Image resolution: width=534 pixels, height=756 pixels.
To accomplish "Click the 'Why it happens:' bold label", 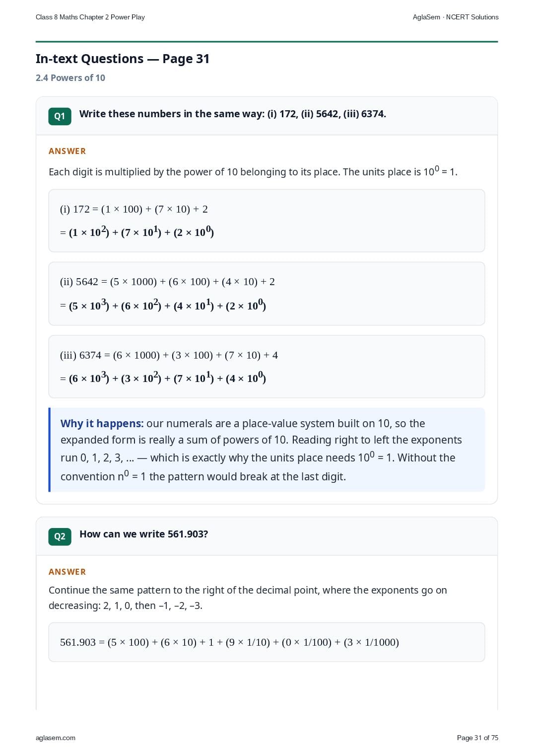I will 102,423.
